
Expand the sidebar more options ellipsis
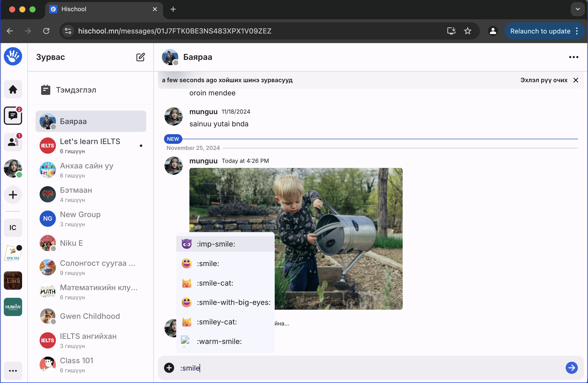point(13,371)
